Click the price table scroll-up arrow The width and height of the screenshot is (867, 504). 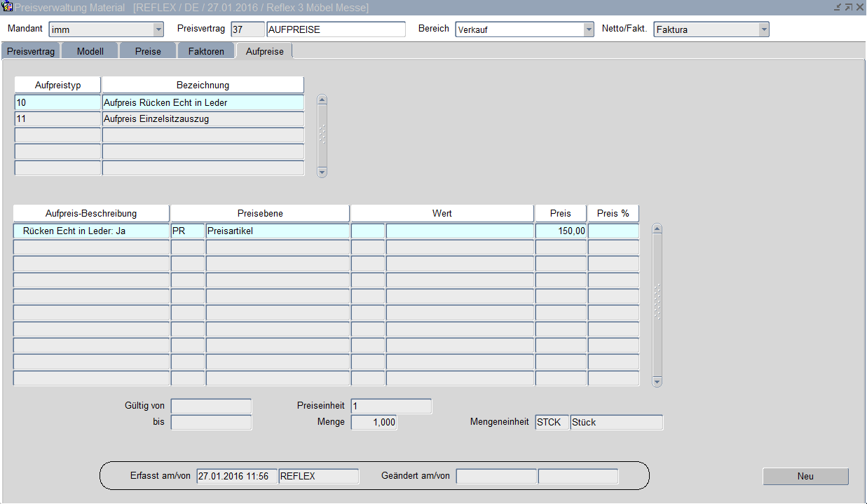click(657, 229)
